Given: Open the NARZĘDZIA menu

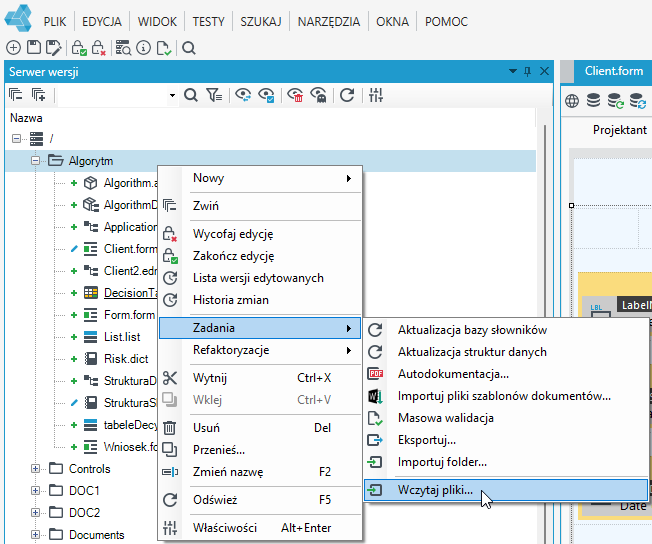Looking at the screenshot, I should tap(329, 21).
